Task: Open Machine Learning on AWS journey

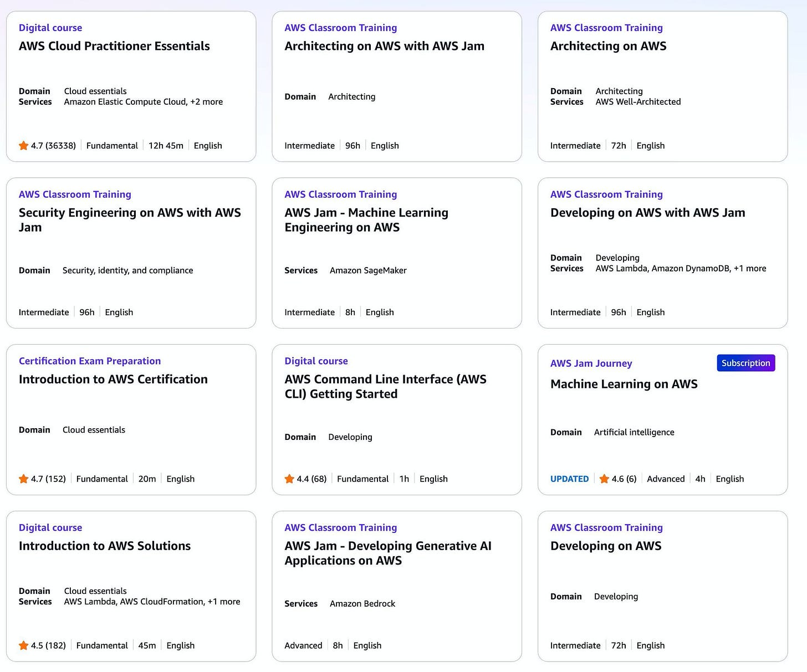Action: point(624,384)
